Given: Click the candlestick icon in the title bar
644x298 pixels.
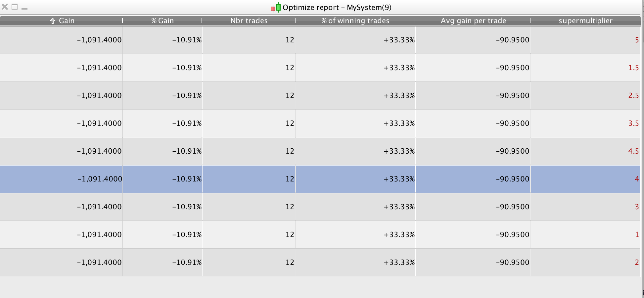Looking at the screenshot, I should pyautogui.click(x=276, y=7).
